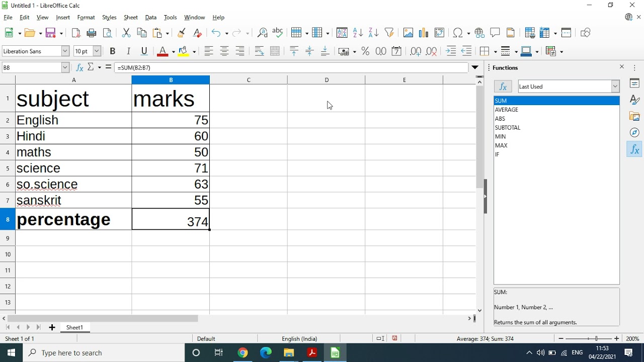Insert image icon in toolbar

click(x=408, y=33)
